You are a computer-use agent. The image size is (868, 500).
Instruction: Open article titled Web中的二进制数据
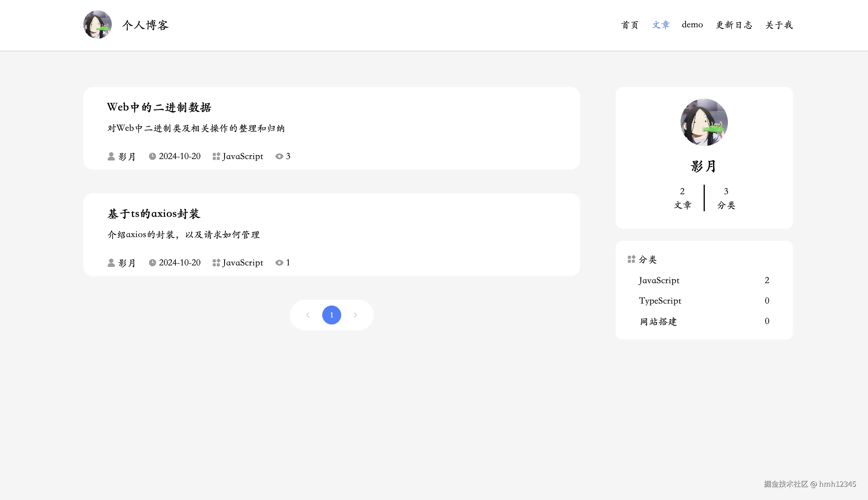click(x=159, y=107)
